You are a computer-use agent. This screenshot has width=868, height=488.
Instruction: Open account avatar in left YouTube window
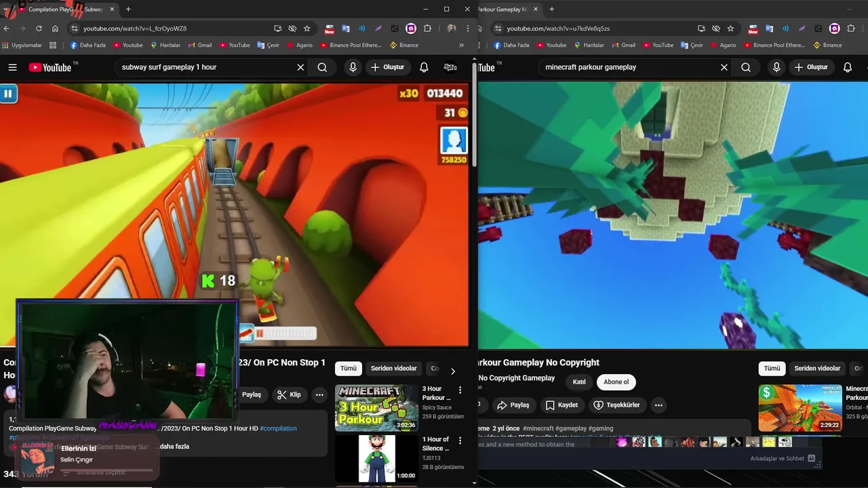(x=450, y=67)
